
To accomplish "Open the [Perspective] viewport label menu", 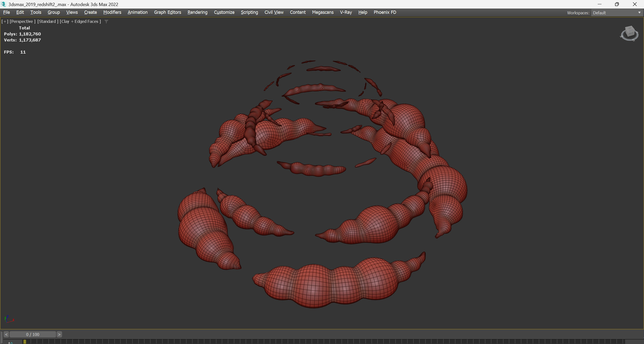I will pos(22,21).
